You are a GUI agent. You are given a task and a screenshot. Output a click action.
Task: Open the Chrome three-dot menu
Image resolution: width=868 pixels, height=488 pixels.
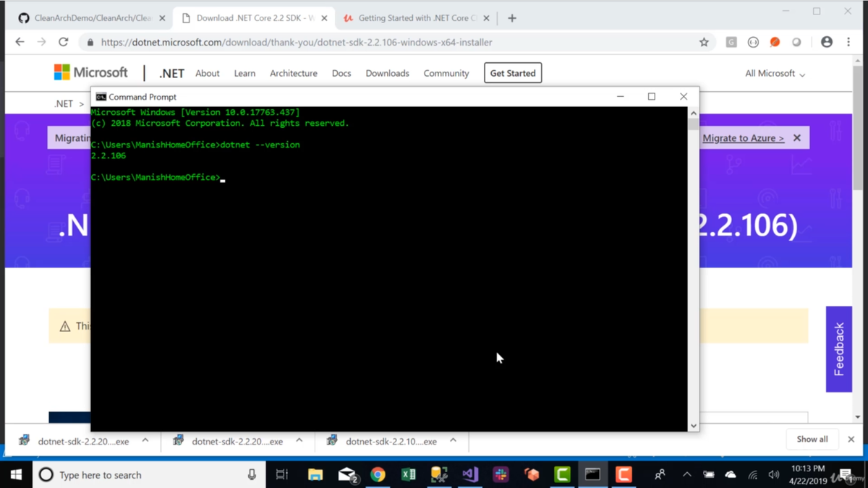point(848,42)
